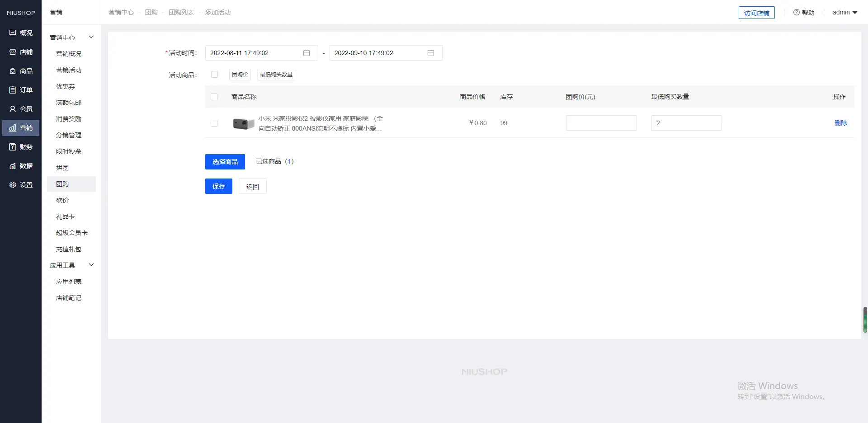
Task: Select the 商品 goods bag icon
Action: (13, 71)
